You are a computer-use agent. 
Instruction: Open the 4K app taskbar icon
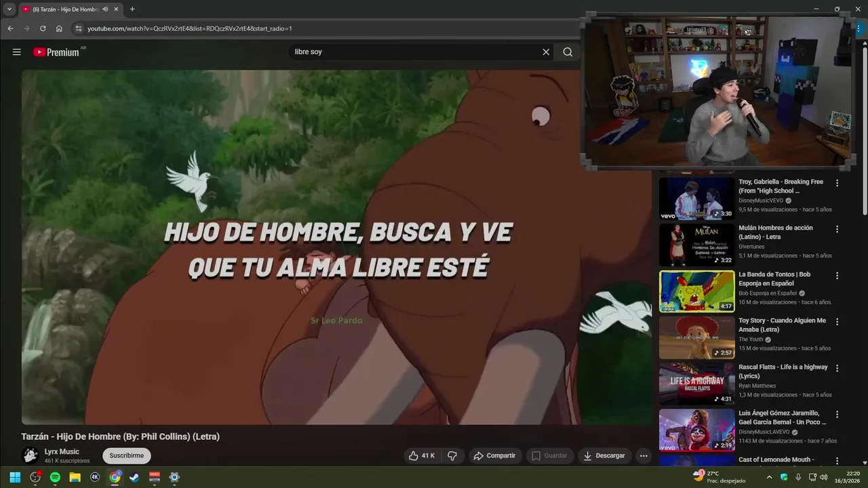click(x=95, y=477)
